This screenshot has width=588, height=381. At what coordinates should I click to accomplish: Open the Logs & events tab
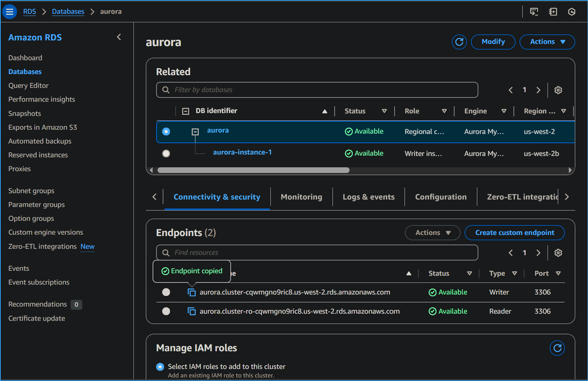[368, 197]
